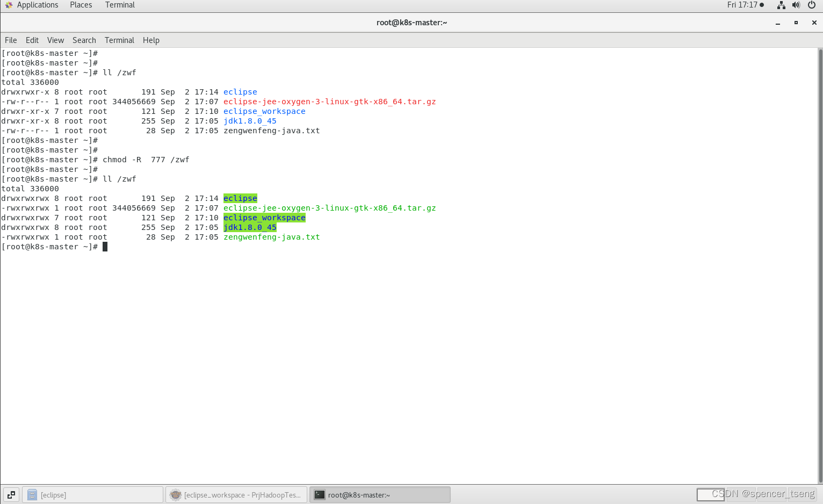Open the Places menu on the top panel

click(81, 5)
